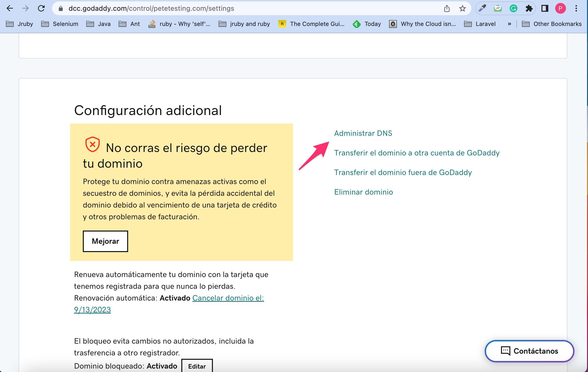Click Eliminar dominio link
588x372 pixels.
(x=363, y=192)
